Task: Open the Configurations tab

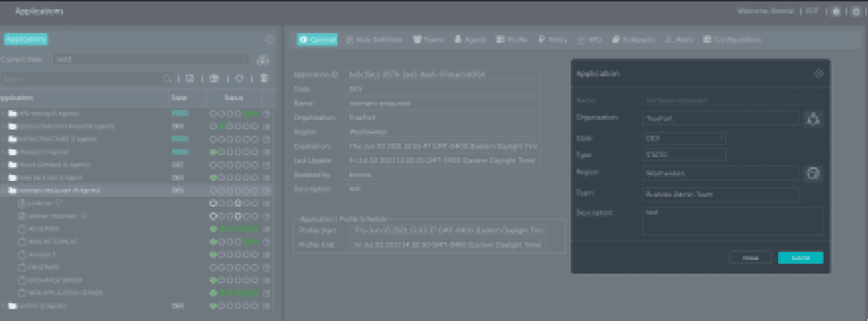Action: [x=733, y=40]
